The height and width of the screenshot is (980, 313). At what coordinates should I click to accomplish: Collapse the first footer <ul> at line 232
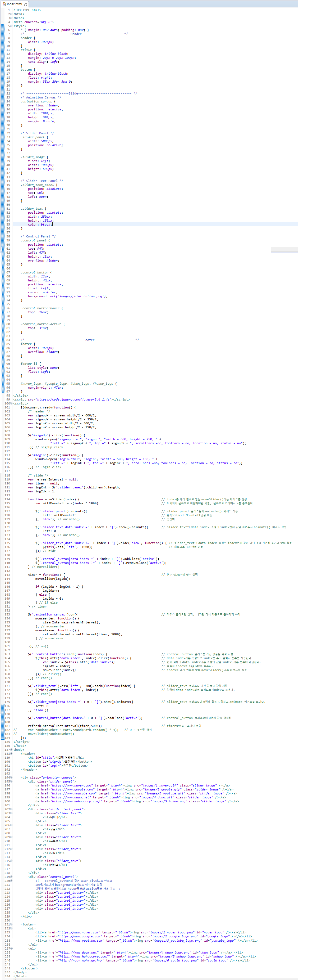[11, 928]
